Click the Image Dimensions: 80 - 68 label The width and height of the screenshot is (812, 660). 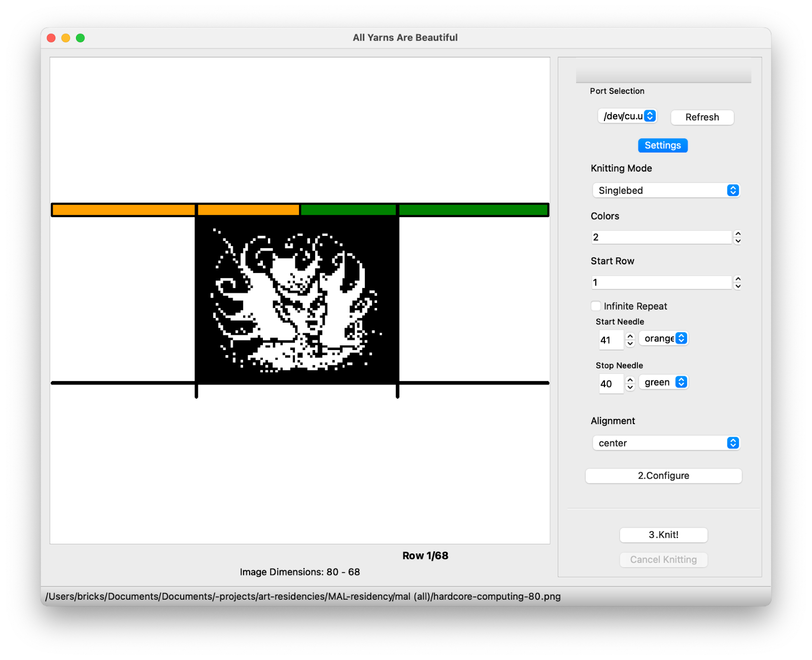point(300,572)
